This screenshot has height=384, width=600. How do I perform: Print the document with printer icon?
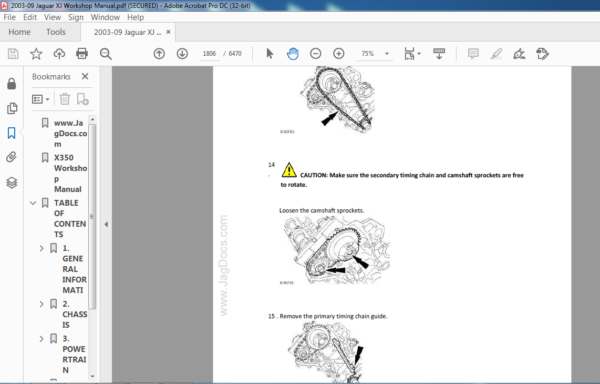coord(82,54)
